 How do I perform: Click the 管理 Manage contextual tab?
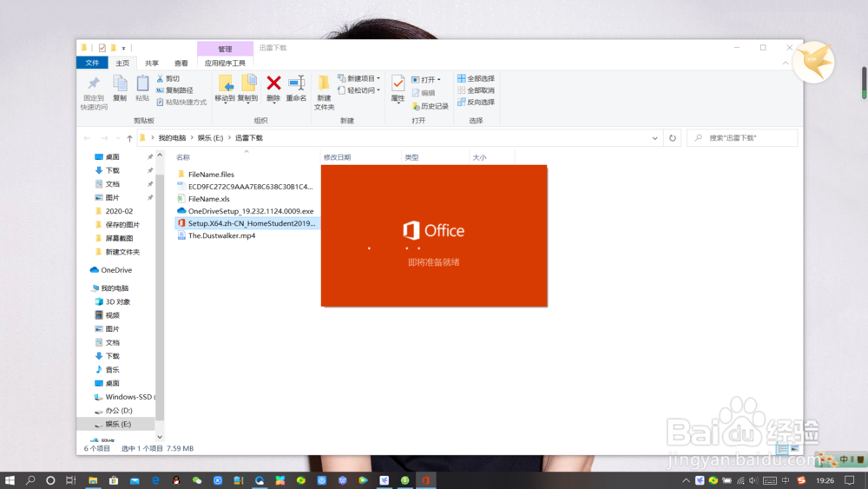[x=225, y=49]
